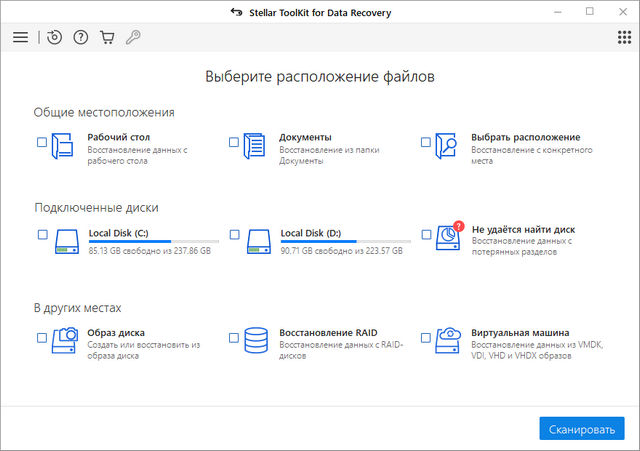Screen dimensions: 640x451
Task: Click the activation key icon
Action: click(x=133, y=38)
